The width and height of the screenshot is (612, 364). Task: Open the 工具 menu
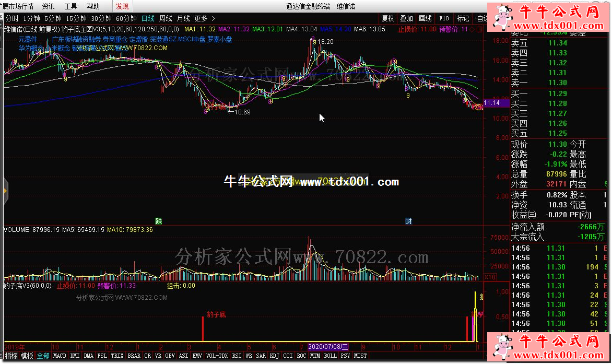(x=70, y=6)
